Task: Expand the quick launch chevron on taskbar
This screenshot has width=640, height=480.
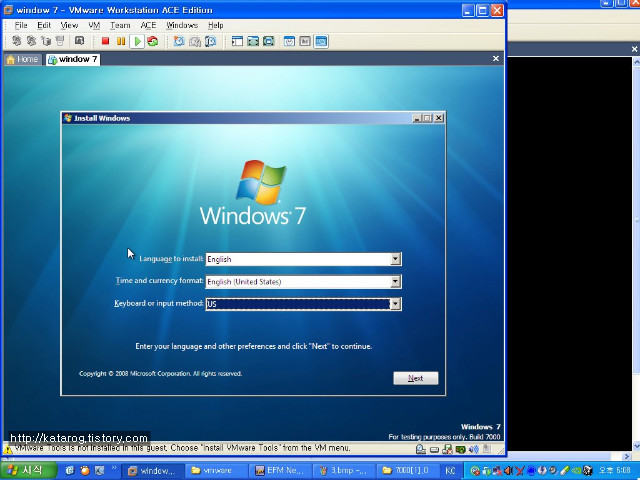Action: 114,468
